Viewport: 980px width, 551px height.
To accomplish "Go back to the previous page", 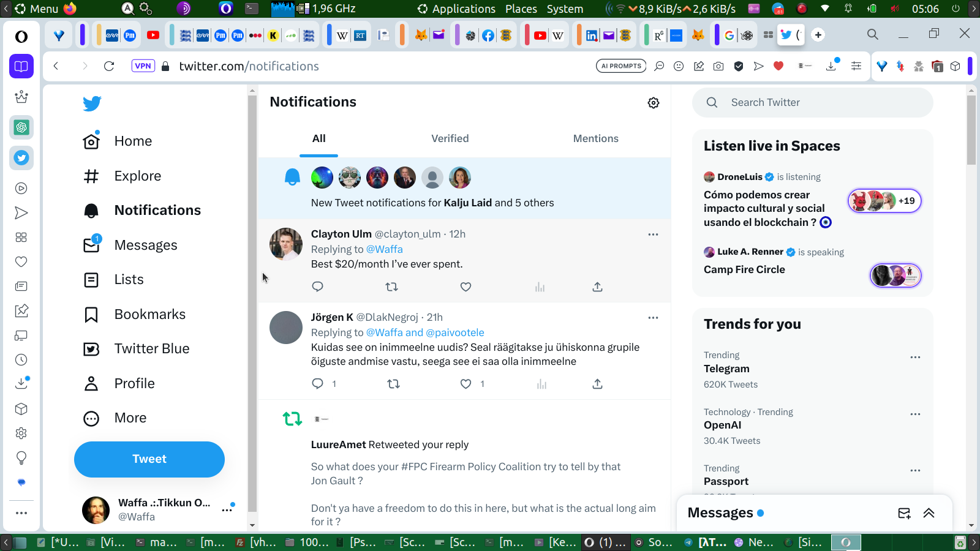I will (x=56, y=66).
